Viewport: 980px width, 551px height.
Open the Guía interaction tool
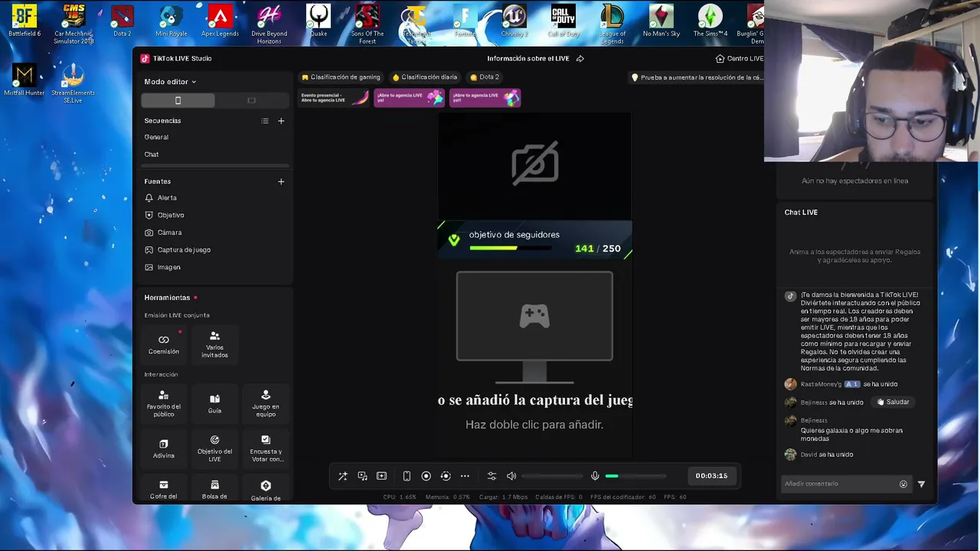(214, 403)
